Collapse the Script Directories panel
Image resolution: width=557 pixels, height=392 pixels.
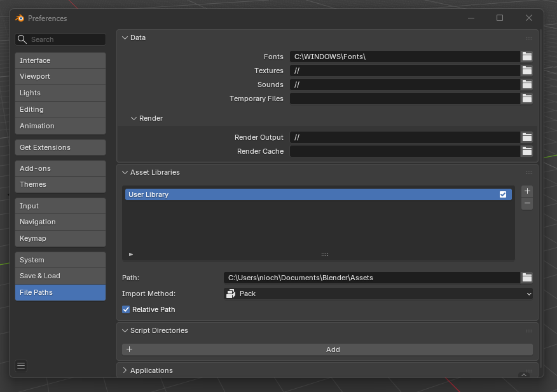(125, 330)
